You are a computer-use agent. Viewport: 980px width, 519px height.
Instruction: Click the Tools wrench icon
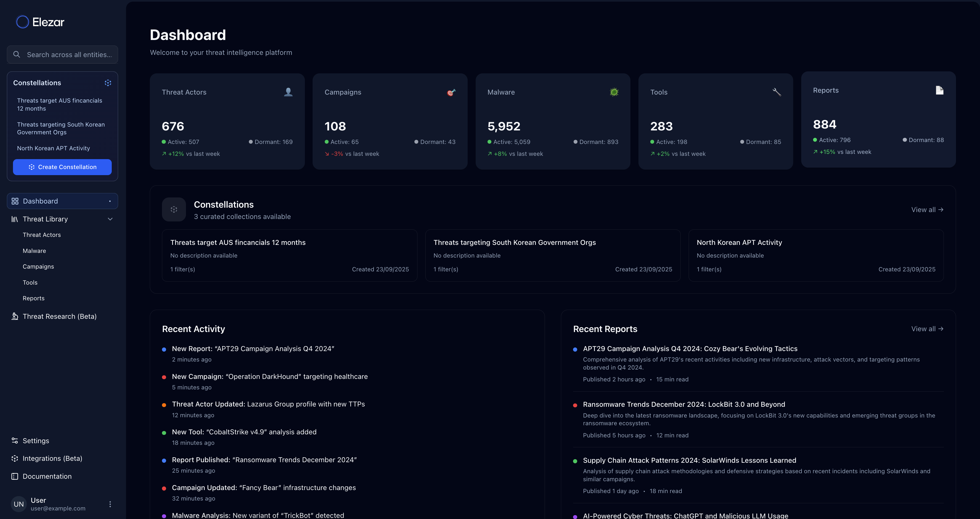pyautogui.click(x=776, y=92)
